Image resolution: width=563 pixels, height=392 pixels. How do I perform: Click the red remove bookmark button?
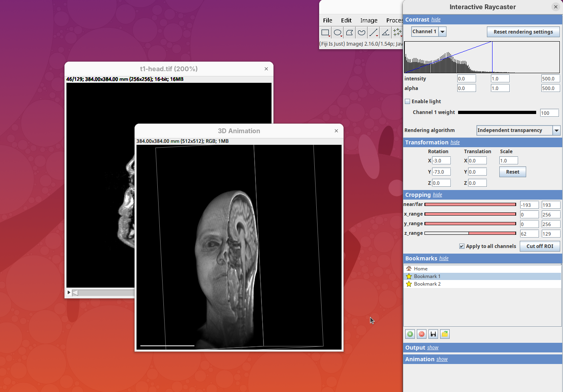(x=422, y=334)
